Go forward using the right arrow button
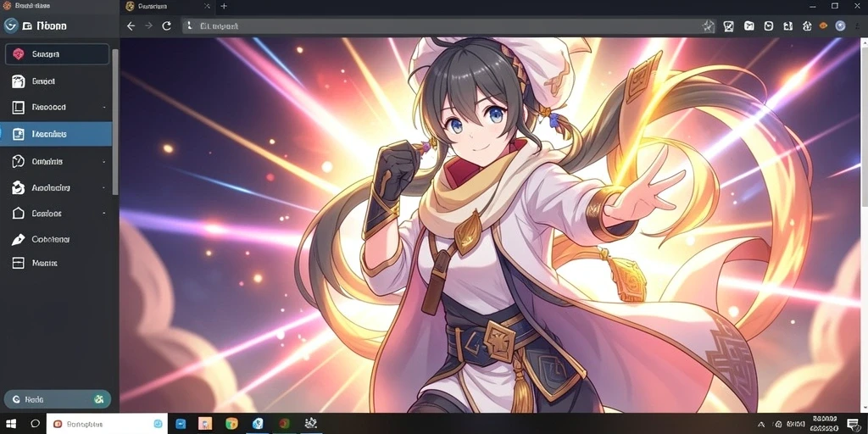The height and width of the screenshot is (434, 868). pos(148,26)
